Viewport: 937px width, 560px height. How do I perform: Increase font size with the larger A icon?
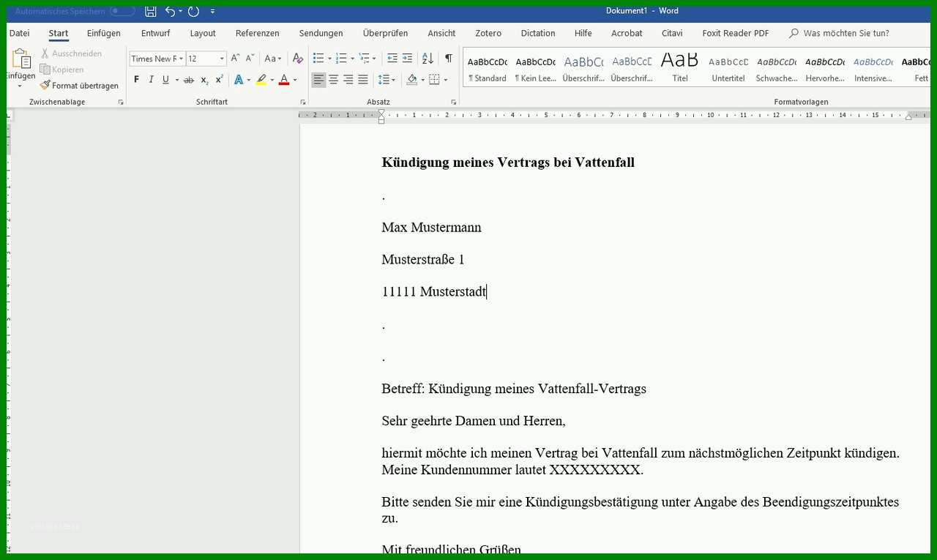235,59
